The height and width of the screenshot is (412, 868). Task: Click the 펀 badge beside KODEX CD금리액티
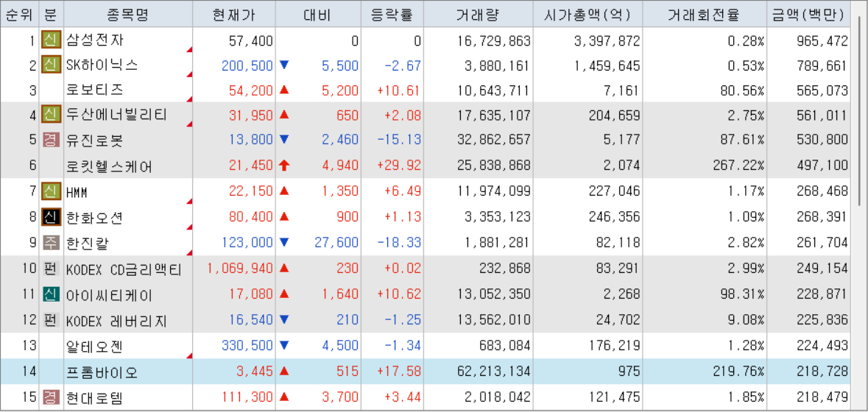coord(51,269)
